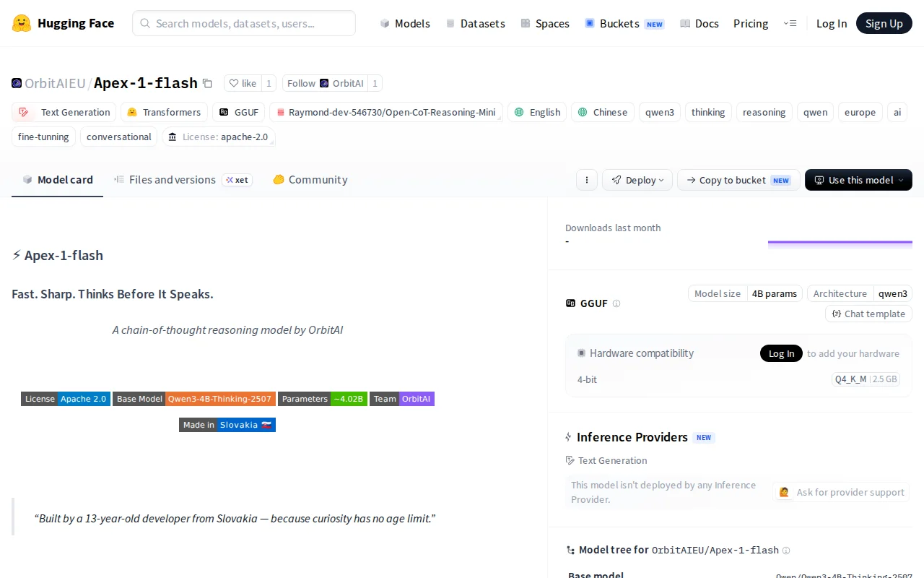Viewport: 924px width, 578px height.
Task: Click the Model tree info icon
Action: coord(786,551)
